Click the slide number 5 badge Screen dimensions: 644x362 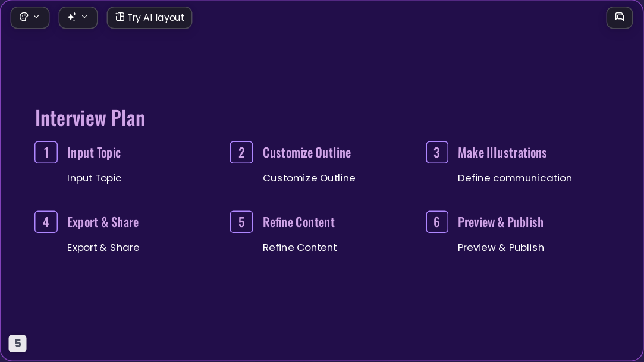[18, 344]
